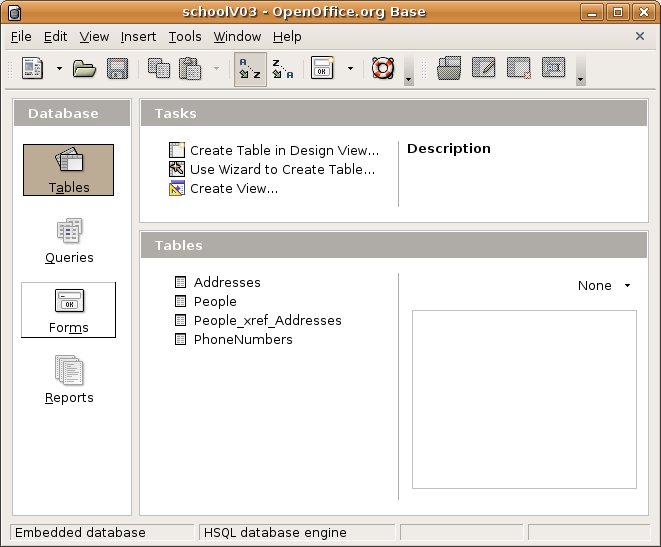
Task: Click the window icon in title bar
Action: pos(14,13)
